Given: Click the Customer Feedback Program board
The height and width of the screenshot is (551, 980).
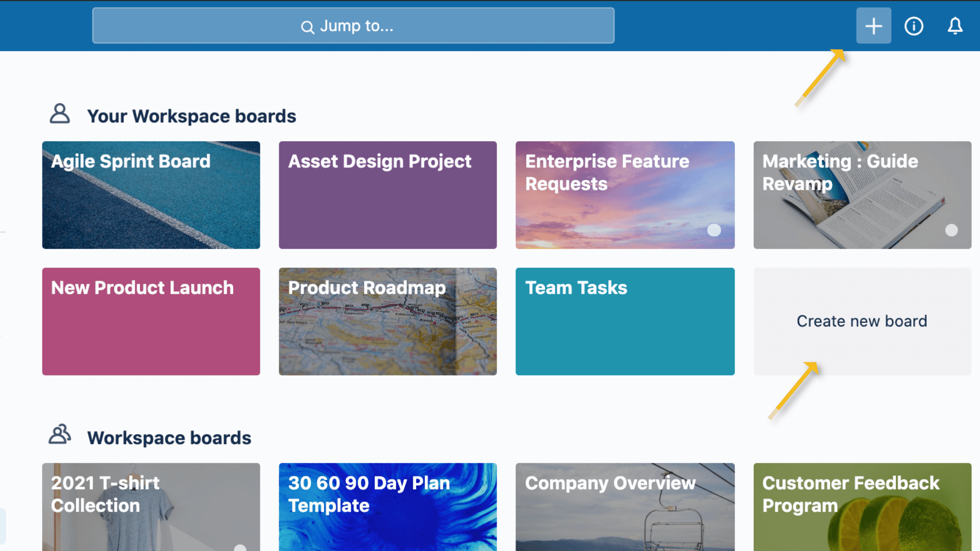Looking at the screenshot, I should point(862,507).
